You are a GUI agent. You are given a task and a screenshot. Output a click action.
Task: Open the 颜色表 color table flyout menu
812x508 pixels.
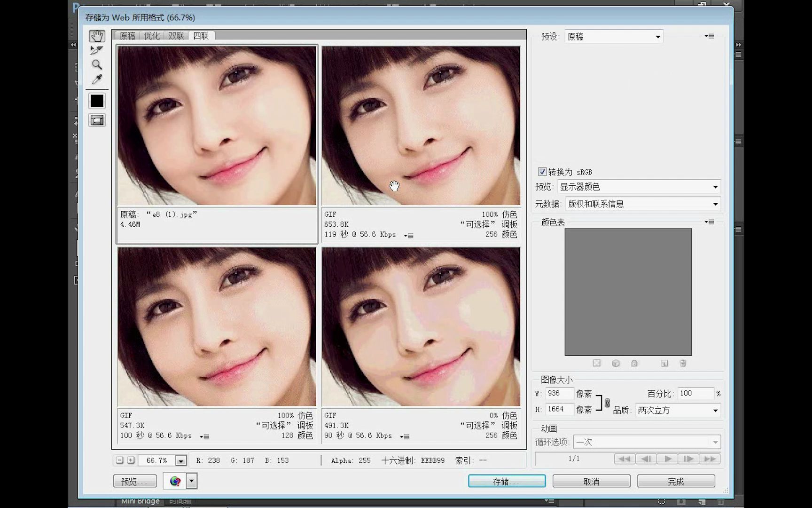(x=710, y=222)
